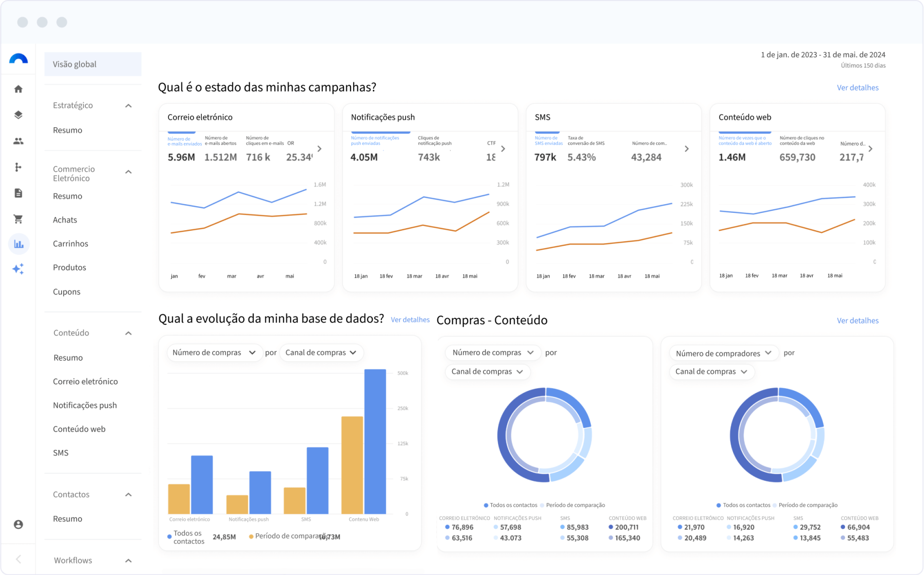
Task: Open the contacts people icon
Action: coord(18,141)
